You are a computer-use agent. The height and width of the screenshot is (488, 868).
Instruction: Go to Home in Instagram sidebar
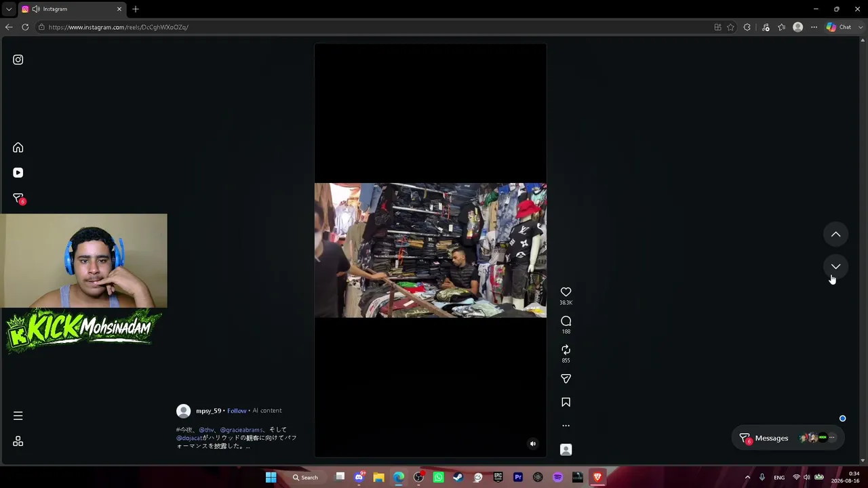(x=18, y=148)
